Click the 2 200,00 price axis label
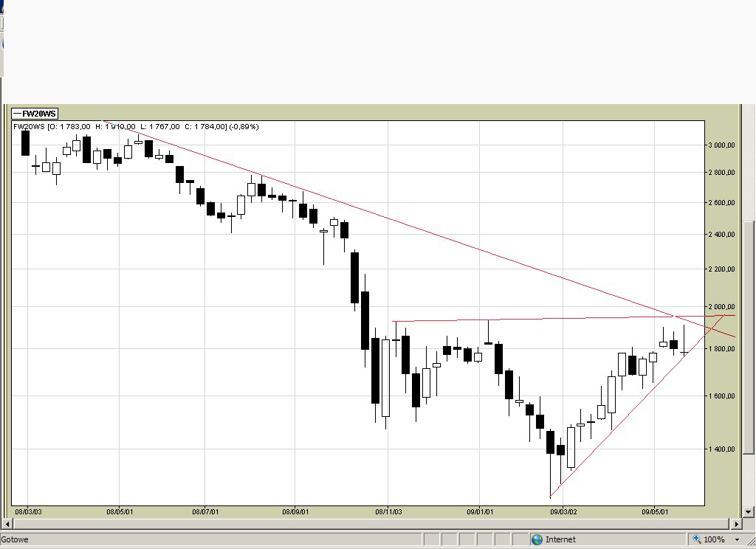 pyautogui.click(x=722, y=269)
